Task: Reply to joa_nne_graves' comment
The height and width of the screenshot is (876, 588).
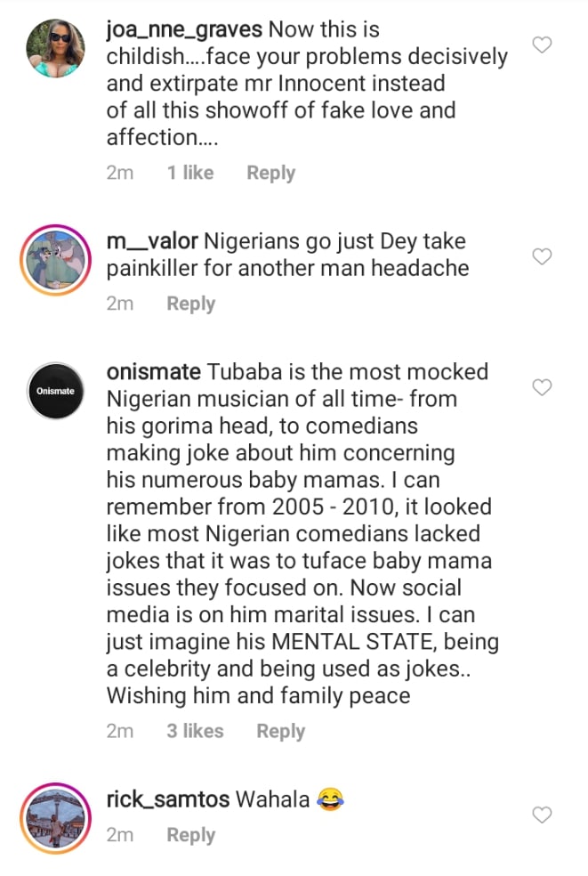Action: tap(270, 173)
